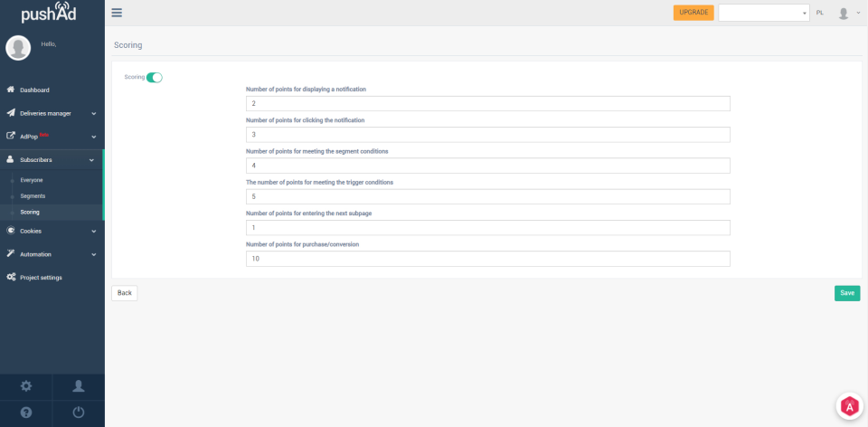The height and width of the screenshot is (427, 868).
Task: Click the power logout icon
Action: [79, 413]
